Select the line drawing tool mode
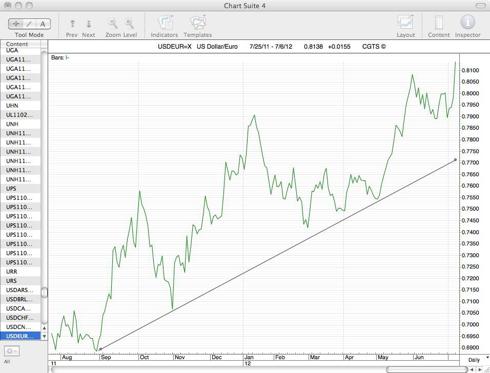This screenshot has width=490, height=373. coord(29,24)
